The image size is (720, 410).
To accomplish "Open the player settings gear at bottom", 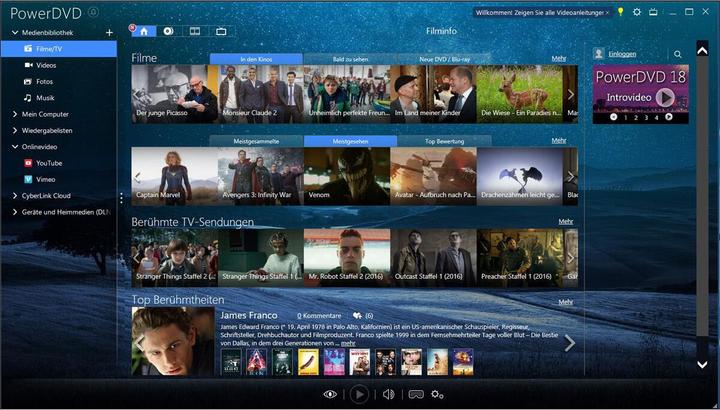I will [437, 394].
